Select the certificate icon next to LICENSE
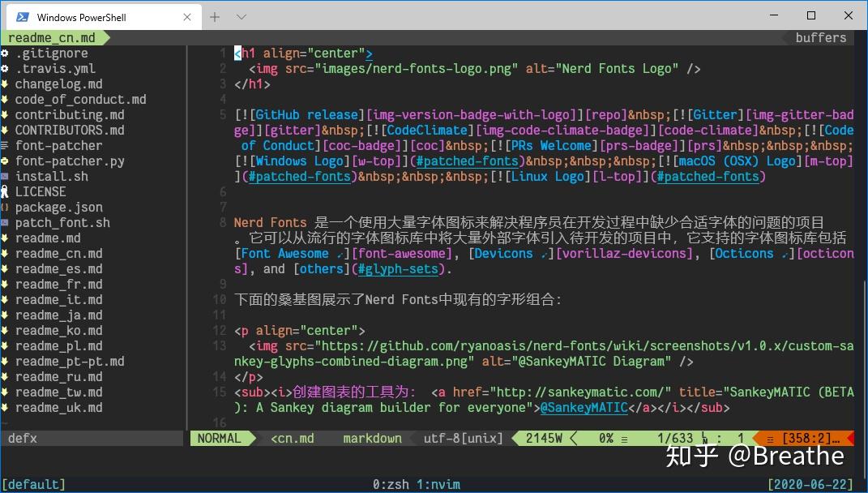The width and height of the screenshot is (868, 493). (6, 191)
